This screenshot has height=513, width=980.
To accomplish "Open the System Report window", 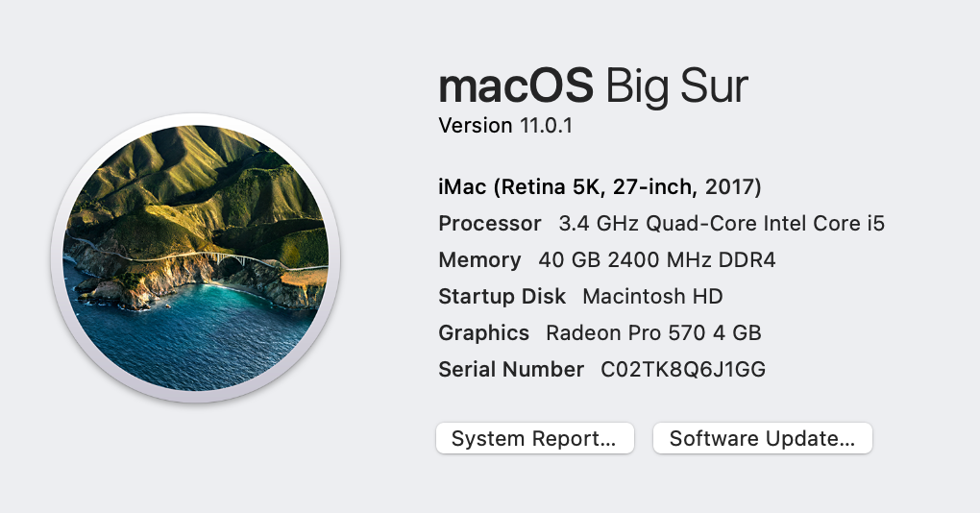I will click(534, 439).
